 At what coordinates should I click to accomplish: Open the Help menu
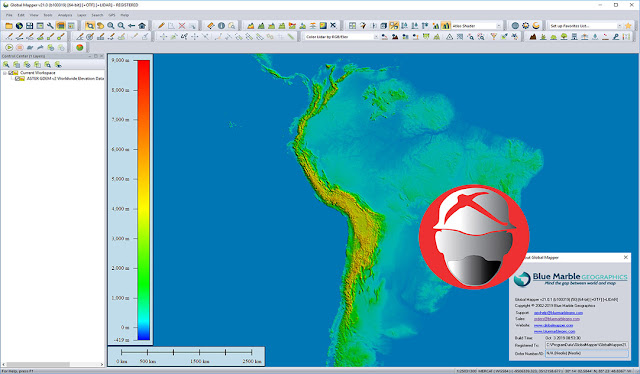[x=124, y=15]
